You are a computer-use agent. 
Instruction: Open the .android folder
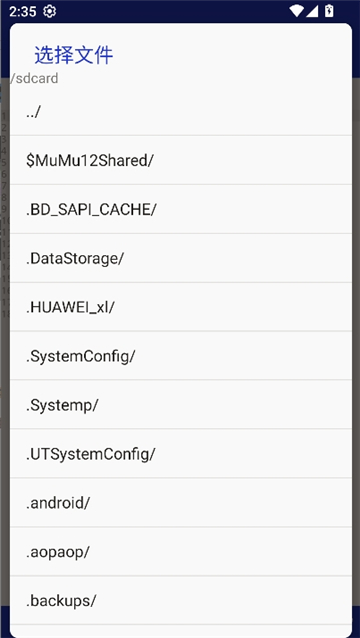(x=181, y=502)
